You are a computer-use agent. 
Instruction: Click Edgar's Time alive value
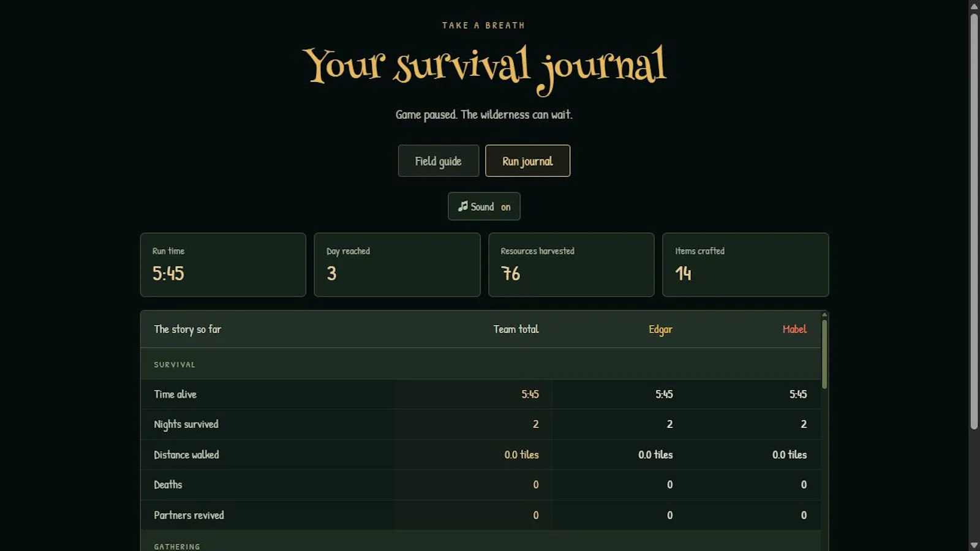tap(664, 394)
